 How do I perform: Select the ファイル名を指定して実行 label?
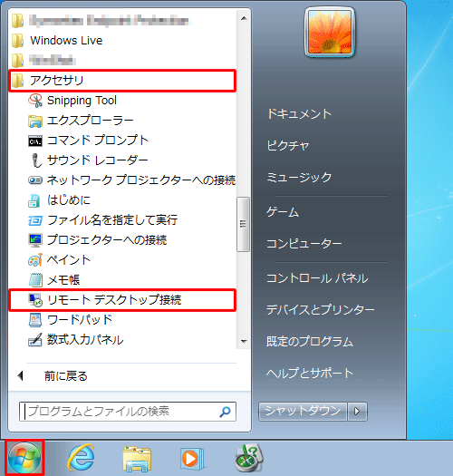(x=112, y=220)
